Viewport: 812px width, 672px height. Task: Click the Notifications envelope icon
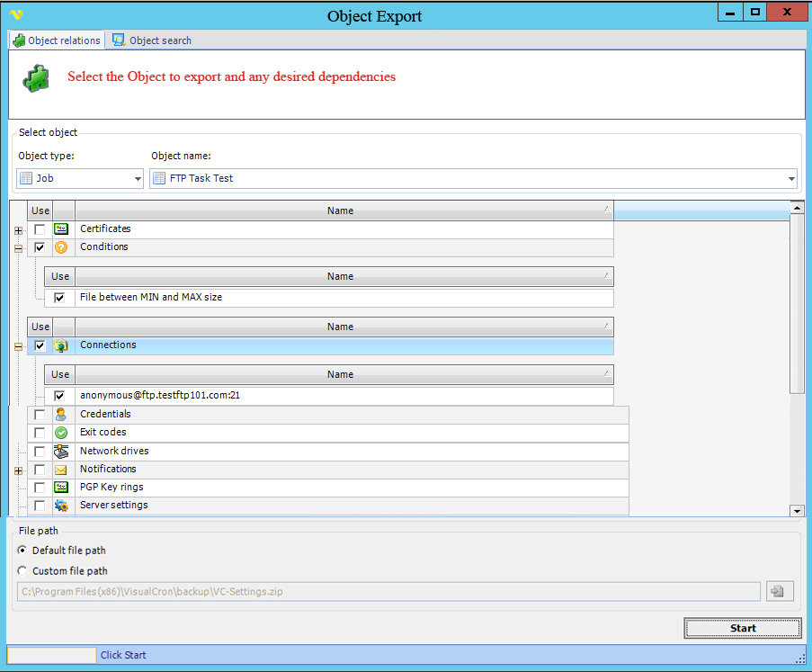pyautogui.click(x=61, y=470)
